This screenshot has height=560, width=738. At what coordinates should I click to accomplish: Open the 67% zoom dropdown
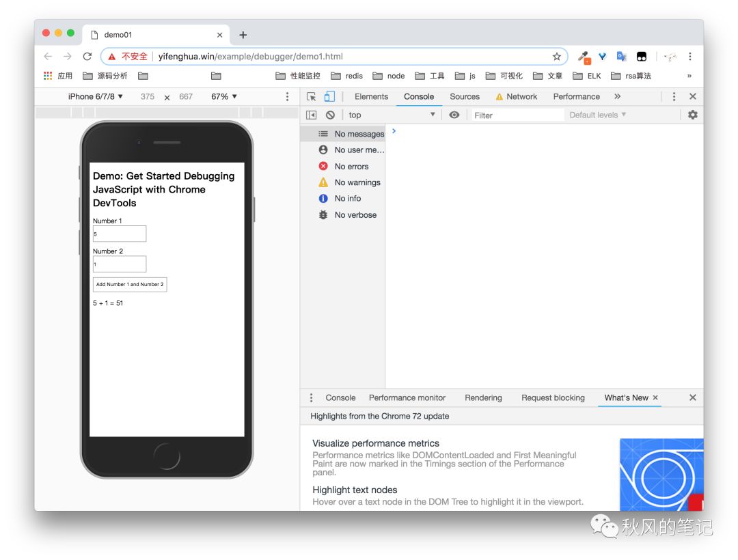(x=224, y=96)
